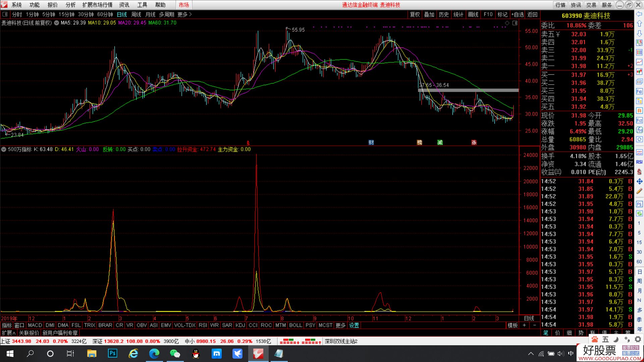Click the 复权 button

click(x=415, y=14)
